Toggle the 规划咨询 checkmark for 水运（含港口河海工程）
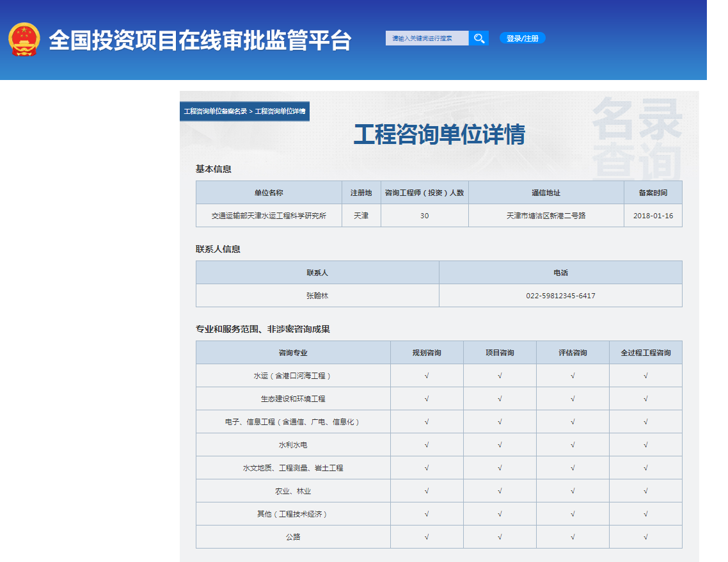 427,376
